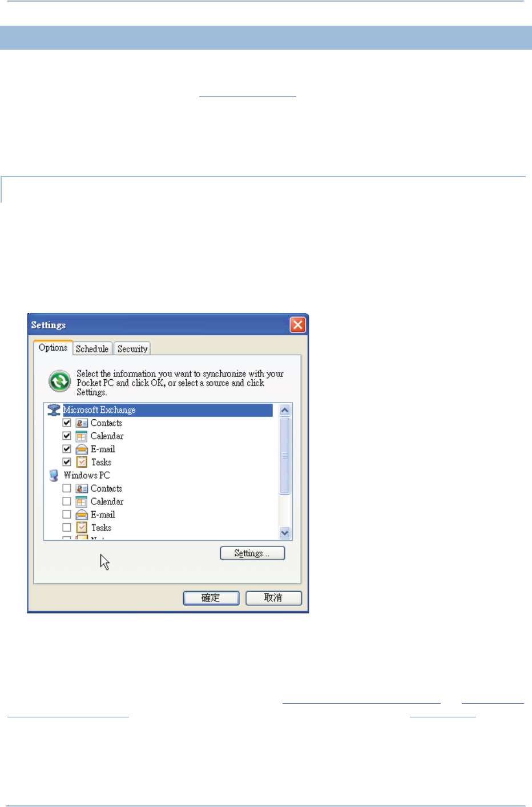Click the Windows PC computer icon
The width and height of the screenshot is (532, 807).
pos(54,475)
